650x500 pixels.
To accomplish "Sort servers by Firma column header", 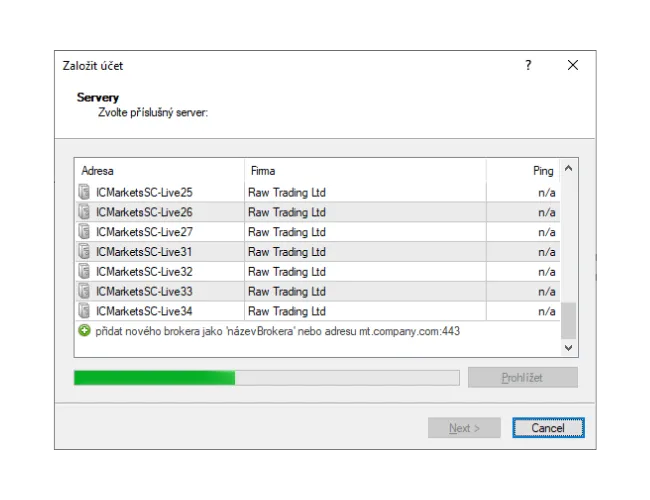I will coord(365,171).
